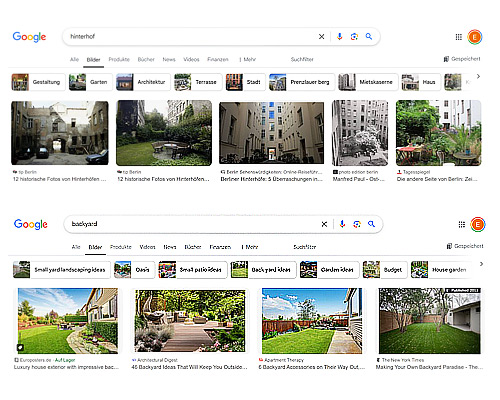Open courtyard photo with parked cars
Viewport: 500px width, 400px height.
click(x=60, y=133)
